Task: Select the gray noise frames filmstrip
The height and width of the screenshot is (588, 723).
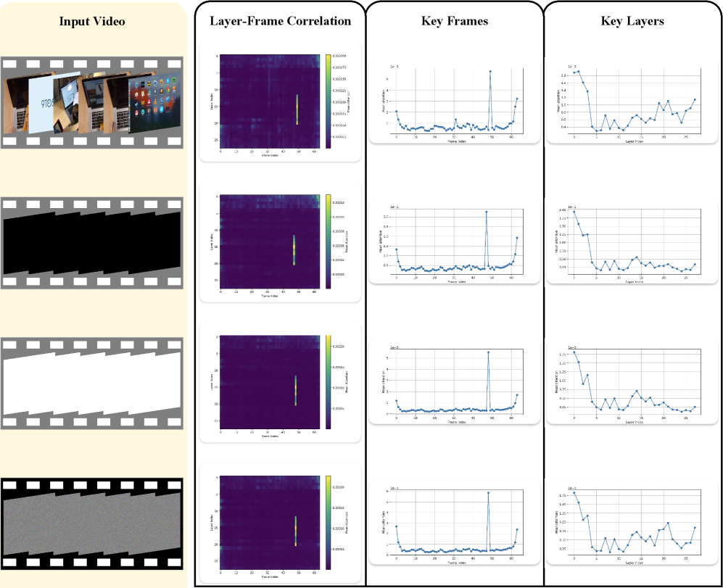Action: (92, 524)
